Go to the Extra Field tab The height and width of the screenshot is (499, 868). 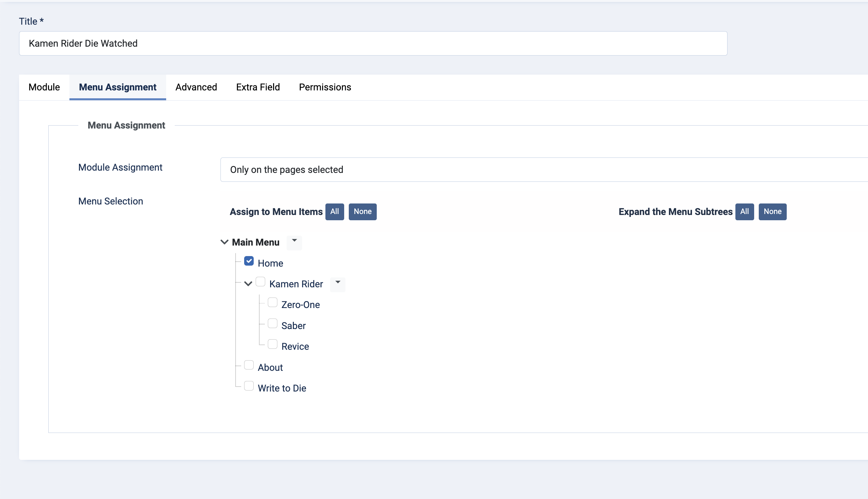(x=258, y=87)
